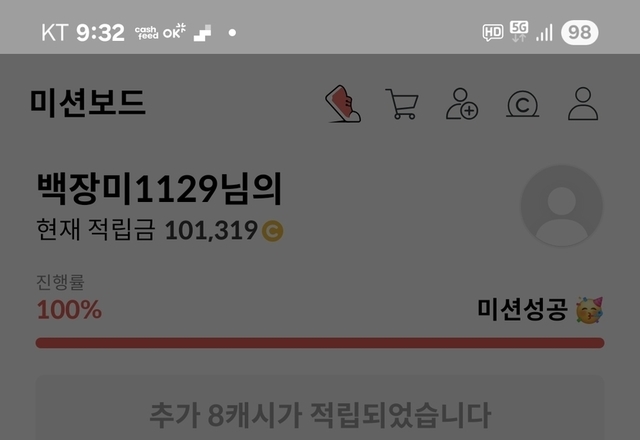
Task: Tap the cash feed status bar icon
Action: click(x=147, y=33)
